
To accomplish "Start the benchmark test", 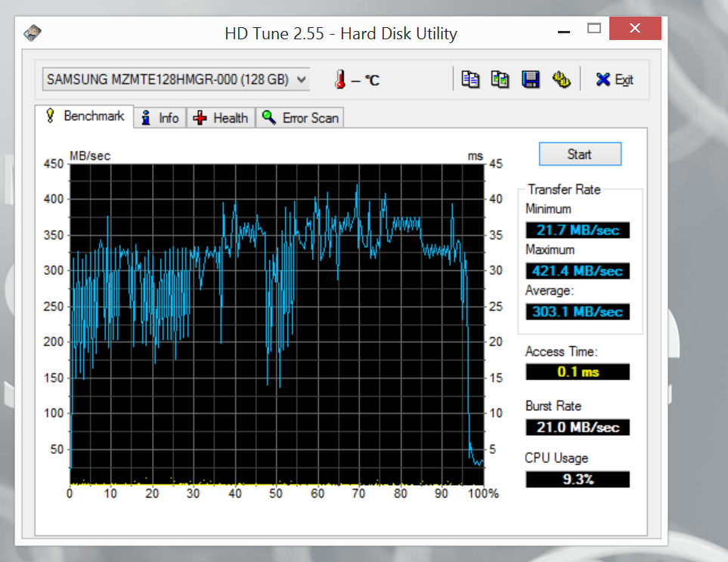I will click(x=580, y=154).
